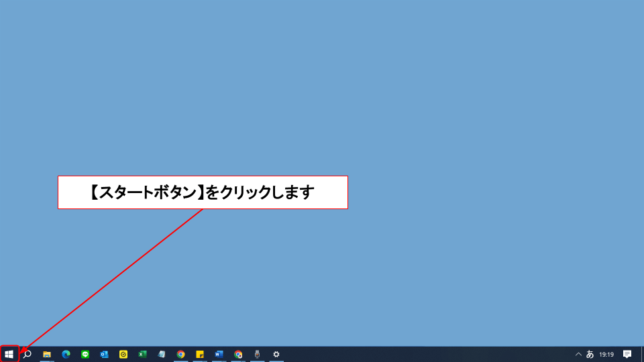Screen dimensions: 644x362
Task: Open the Chrome icon left of Sticky Notes
Action: pyautogui.click(x=180, y=354)
